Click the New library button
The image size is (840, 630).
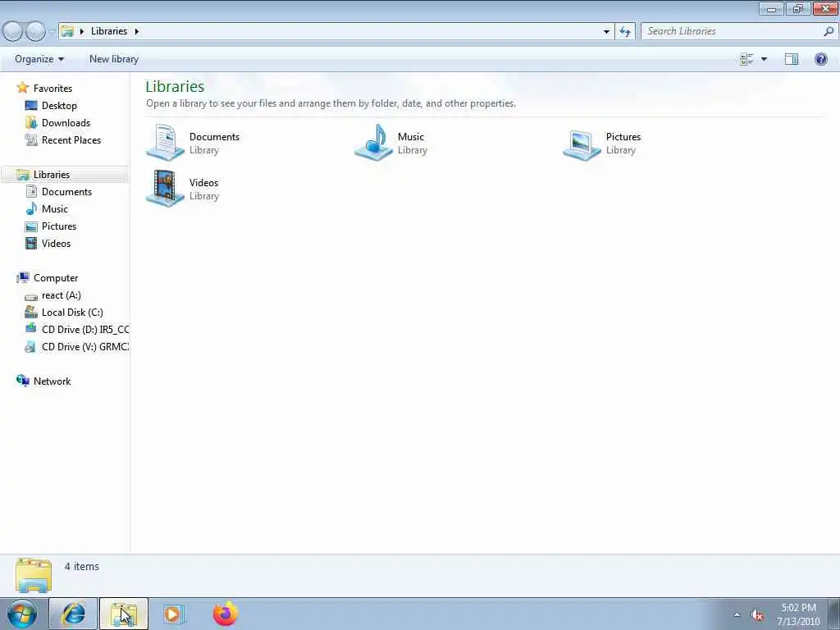(113, 59)
